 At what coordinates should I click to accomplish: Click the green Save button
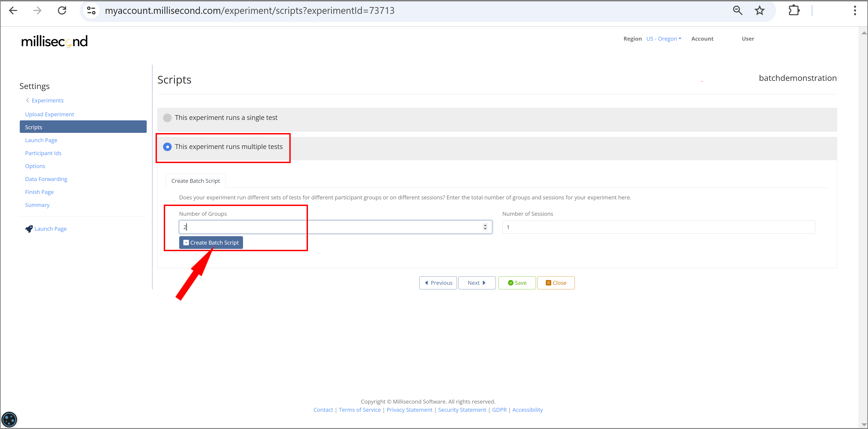click(517, 283)
